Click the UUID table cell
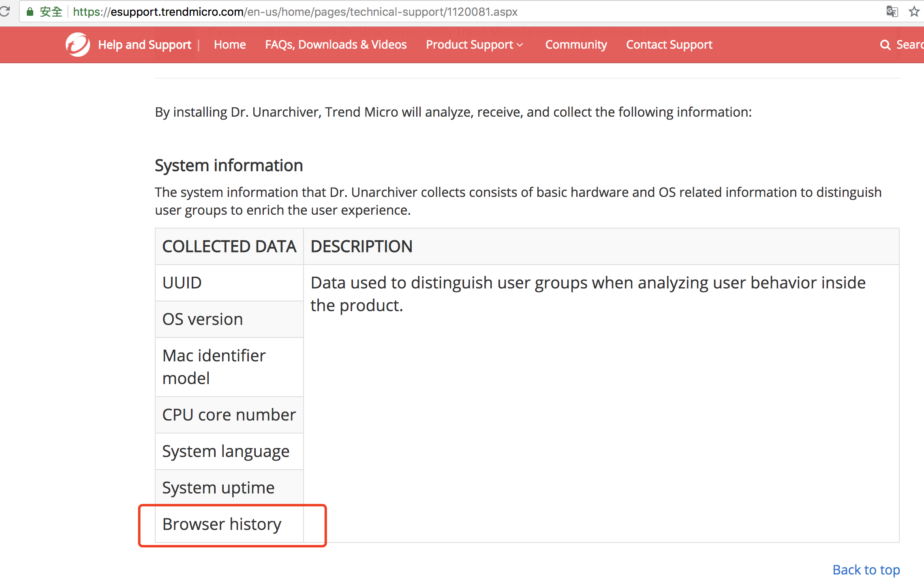 coord(182,283)
